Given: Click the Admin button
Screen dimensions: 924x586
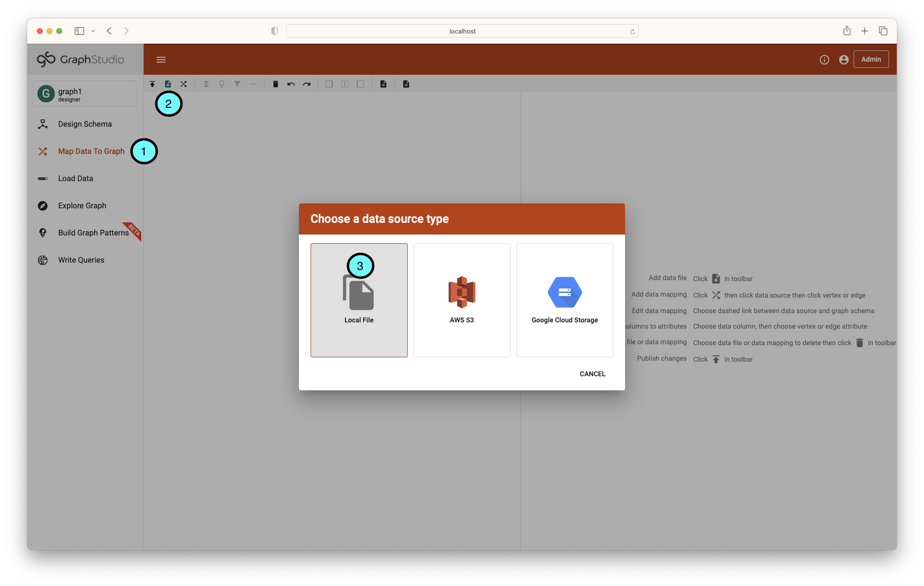Looking at the screenshot, I should tap(871, 59).
